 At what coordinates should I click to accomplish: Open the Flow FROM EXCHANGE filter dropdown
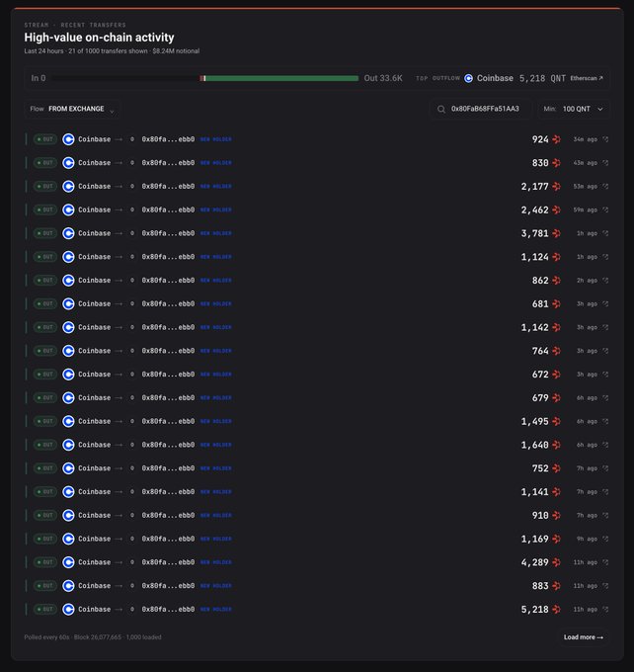coord(72,109)
